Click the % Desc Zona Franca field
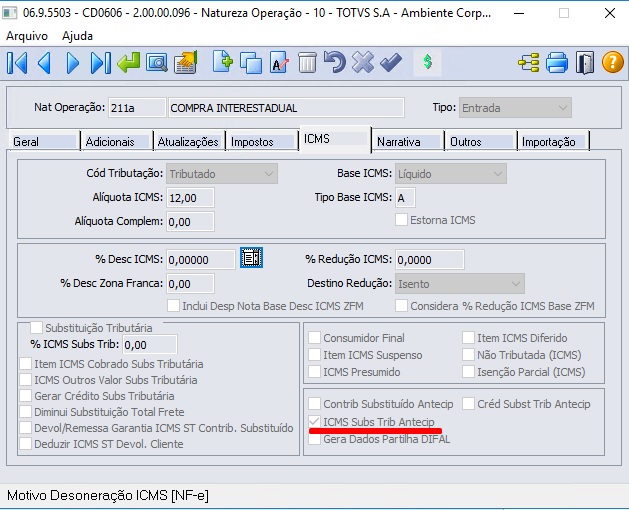 click(x=190, y=284)
